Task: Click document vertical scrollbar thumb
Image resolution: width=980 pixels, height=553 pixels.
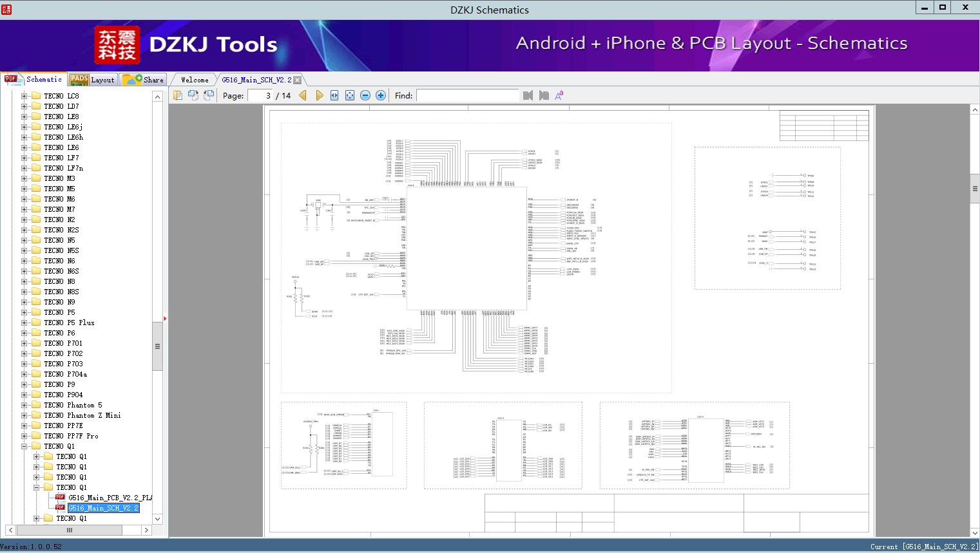Action: point(975,189)
